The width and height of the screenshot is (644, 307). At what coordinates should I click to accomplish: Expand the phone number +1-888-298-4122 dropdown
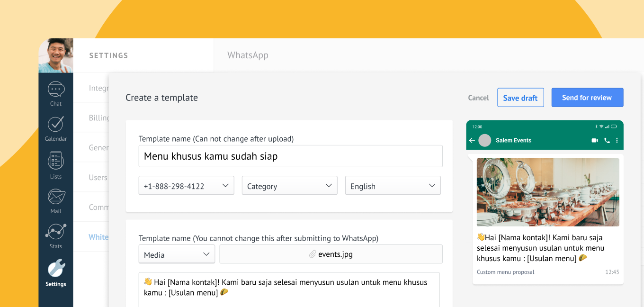pyautogui.click(x=186, y=186)
